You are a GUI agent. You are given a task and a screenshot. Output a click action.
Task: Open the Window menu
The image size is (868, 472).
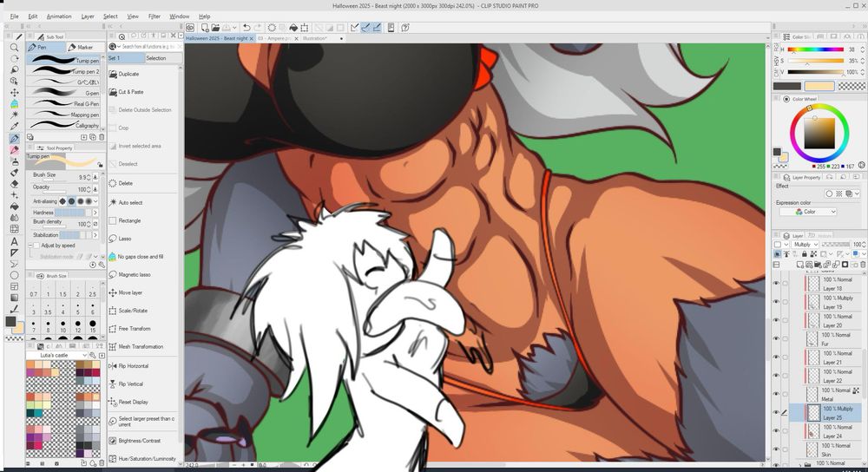(179, 16)
